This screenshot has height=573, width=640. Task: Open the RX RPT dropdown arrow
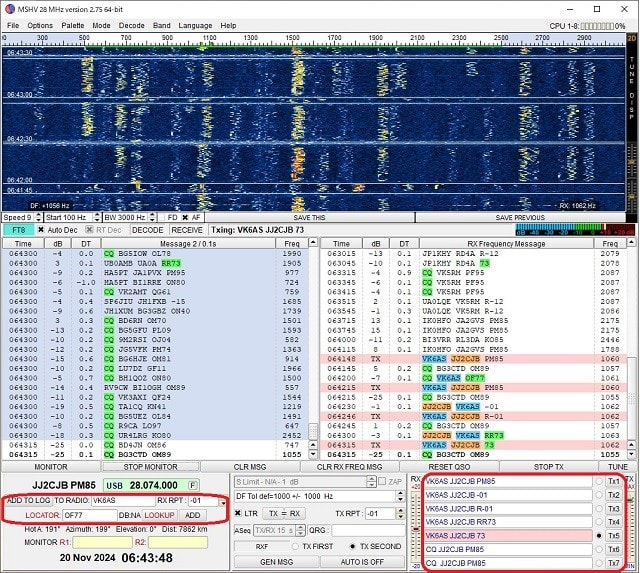pyautogui.click(x=223, y=502)
